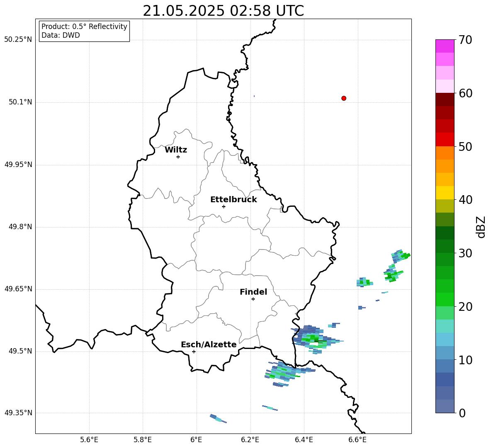491x448 pixels.
Task: Click the red radar location dot
Action: (344, 98)
